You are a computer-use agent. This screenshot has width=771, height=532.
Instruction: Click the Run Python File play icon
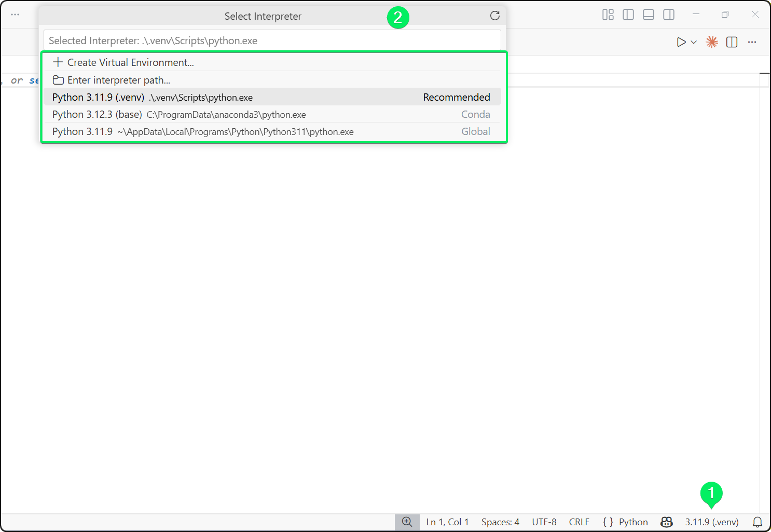click(x=681, y=42)
